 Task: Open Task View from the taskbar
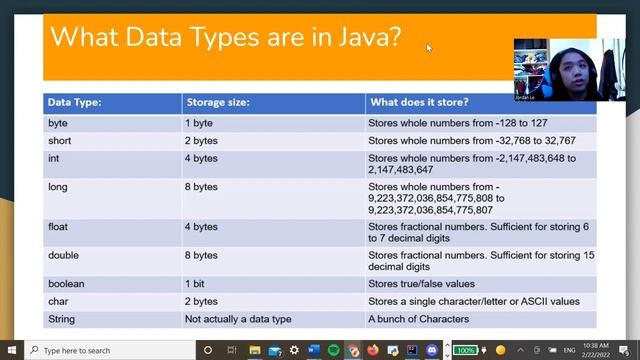tap(231, 350)
